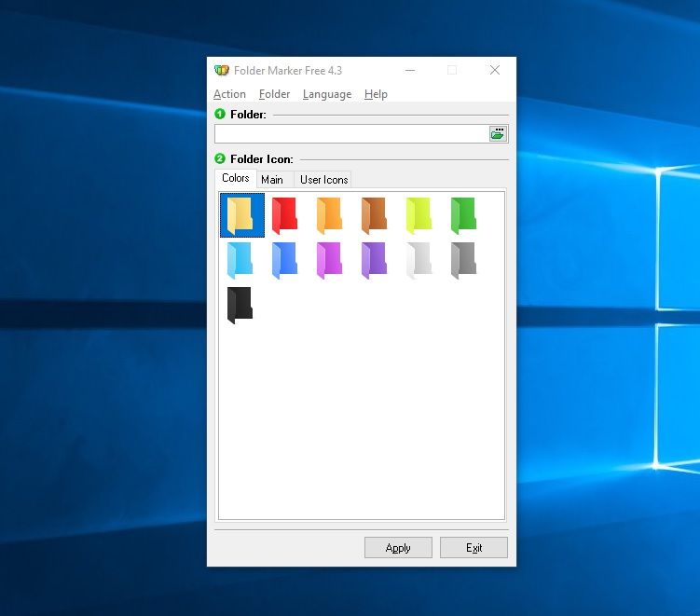Pick the gray folder icon

[x=464, y=260]
